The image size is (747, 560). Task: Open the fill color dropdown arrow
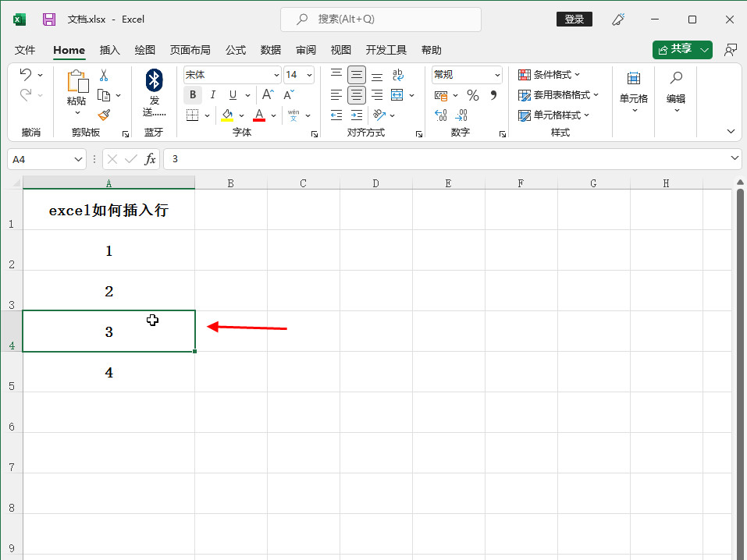pos(241,115)
